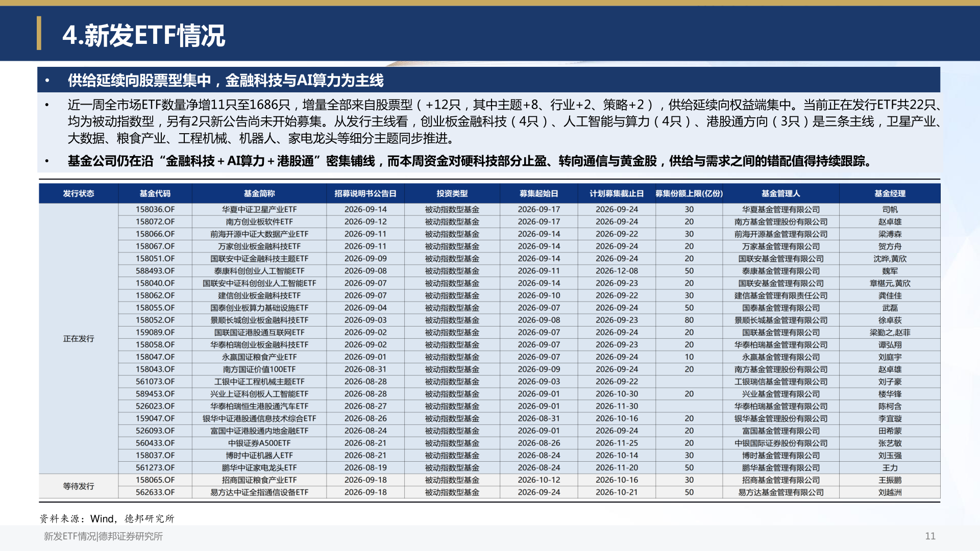Click fund code 588493.OF
Screen dimensions: 980x551
coord(155,271)
